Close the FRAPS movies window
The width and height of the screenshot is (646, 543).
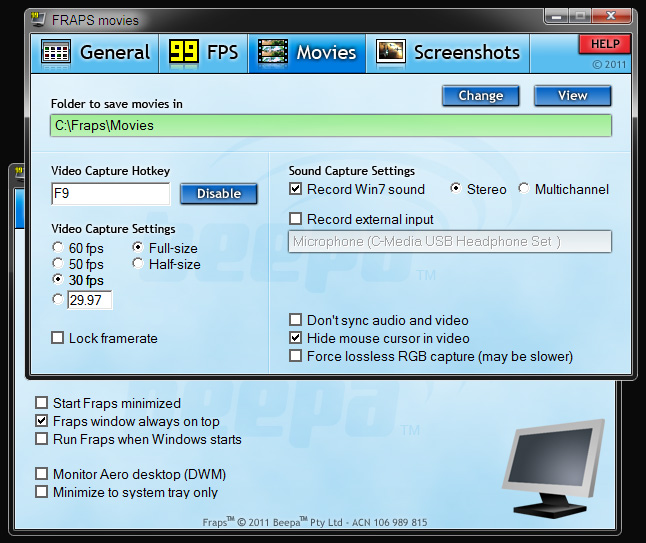pos(611,16)
